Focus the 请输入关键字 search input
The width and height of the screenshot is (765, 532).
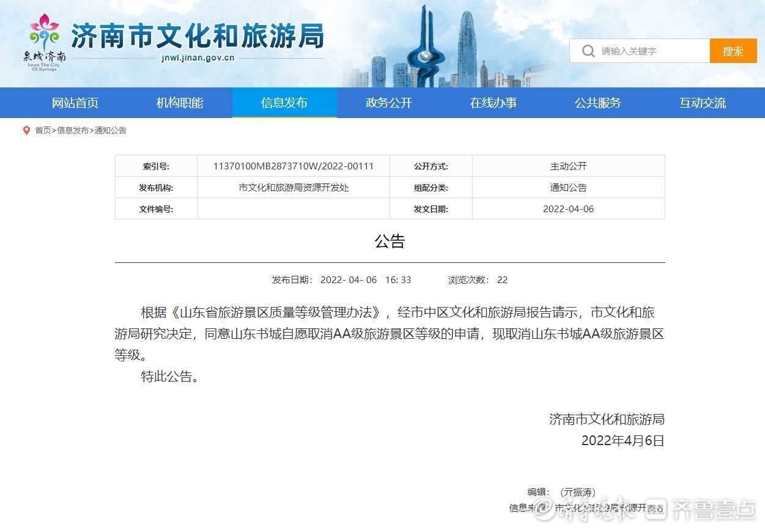pyautogui.click(x=640, y=51)
